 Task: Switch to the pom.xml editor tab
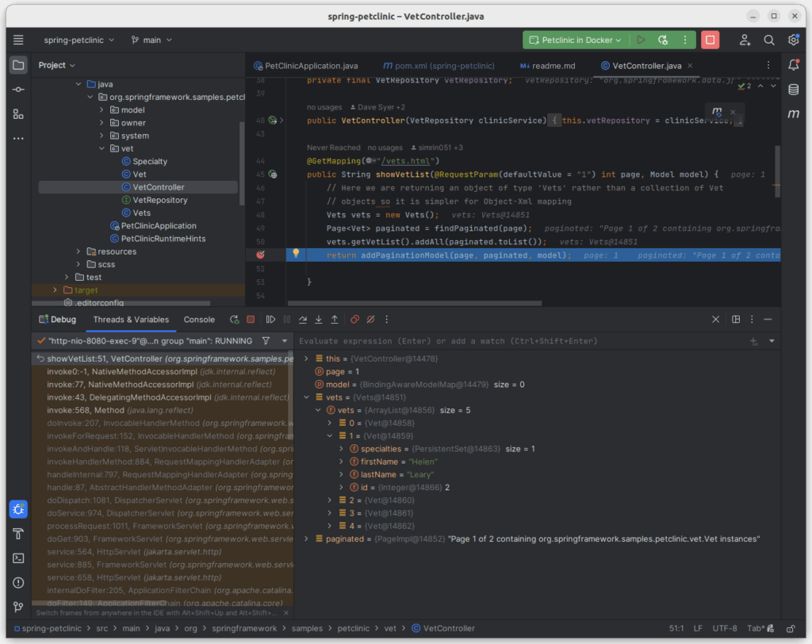pyautogui.click(x=439, y=66)
